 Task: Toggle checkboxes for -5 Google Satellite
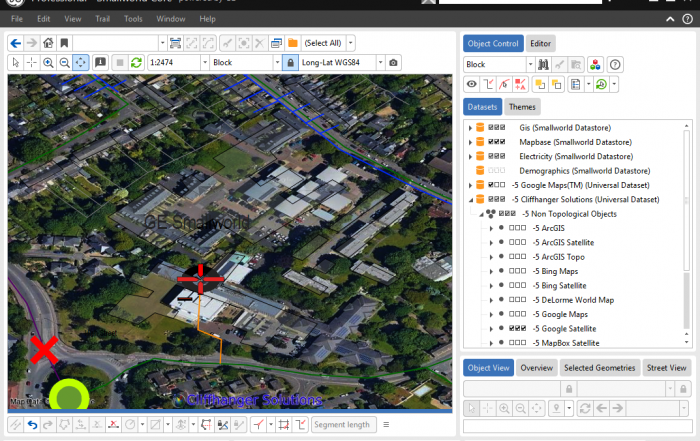[x=517, y=328]
